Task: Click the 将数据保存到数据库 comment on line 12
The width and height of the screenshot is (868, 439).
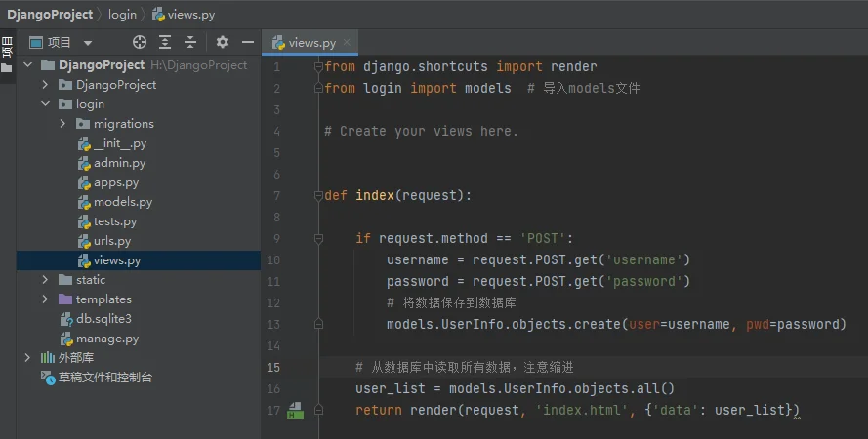Action: [x=451, y=303]
